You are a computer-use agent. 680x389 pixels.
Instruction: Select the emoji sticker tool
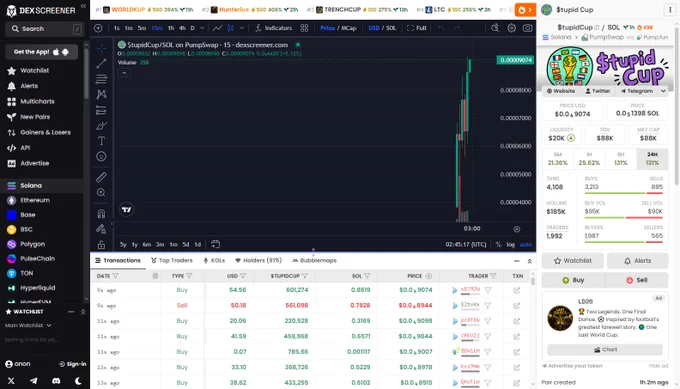pyautogui.click(x=101, y=157)
